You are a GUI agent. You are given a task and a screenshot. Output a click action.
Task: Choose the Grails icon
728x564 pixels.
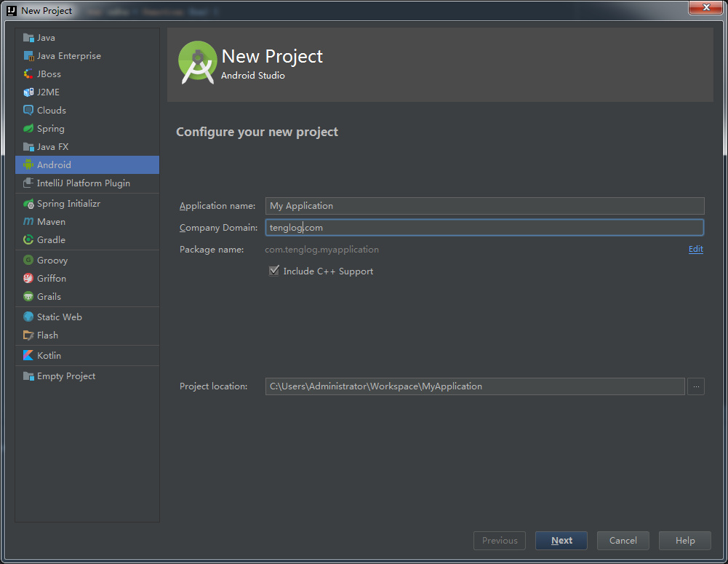[x=28, y=296]
